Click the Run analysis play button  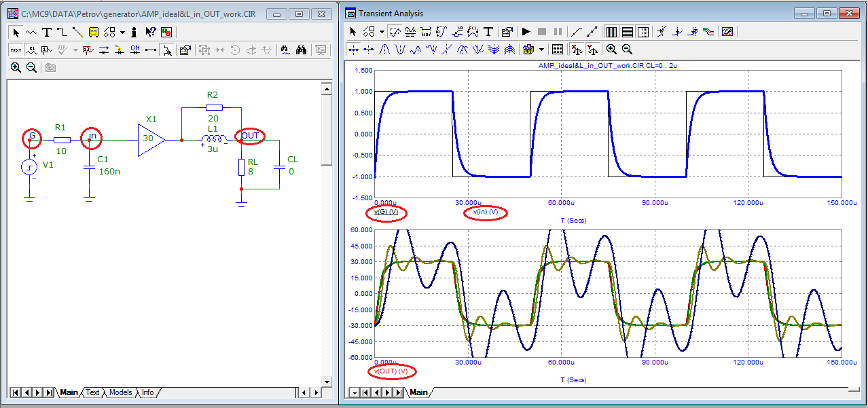(x=526, y=32)
